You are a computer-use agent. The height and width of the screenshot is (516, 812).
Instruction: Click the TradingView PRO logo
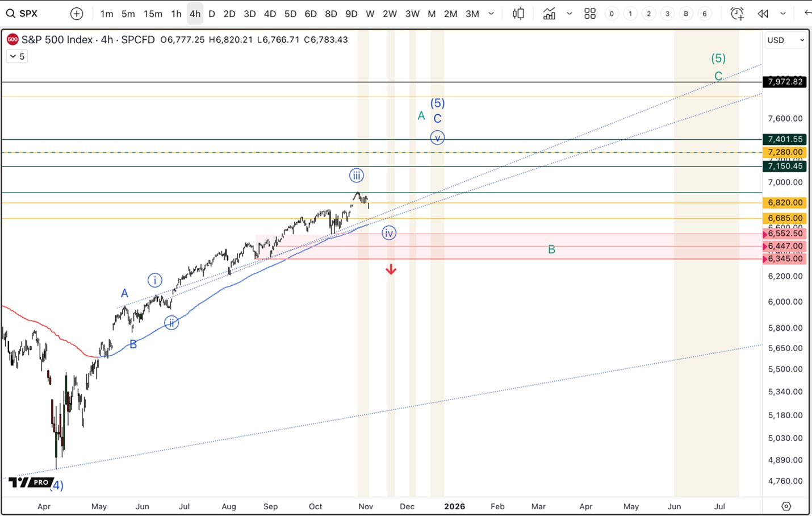tap(30, 482)
